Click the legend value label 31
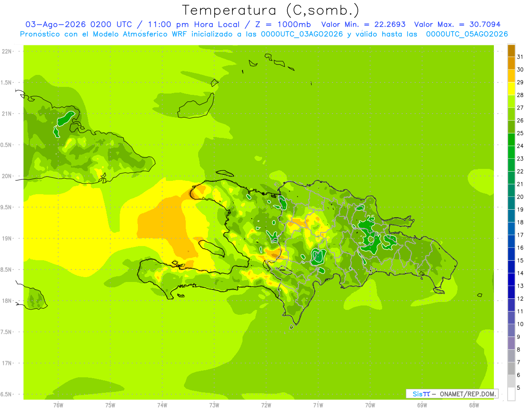 coord(520,57)
